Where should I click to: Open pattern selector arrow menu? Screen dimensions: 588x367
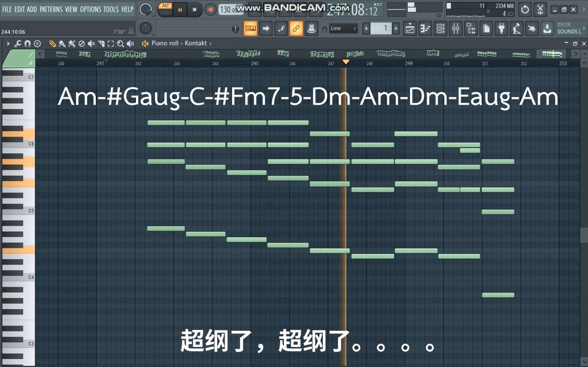coord(366,29)
